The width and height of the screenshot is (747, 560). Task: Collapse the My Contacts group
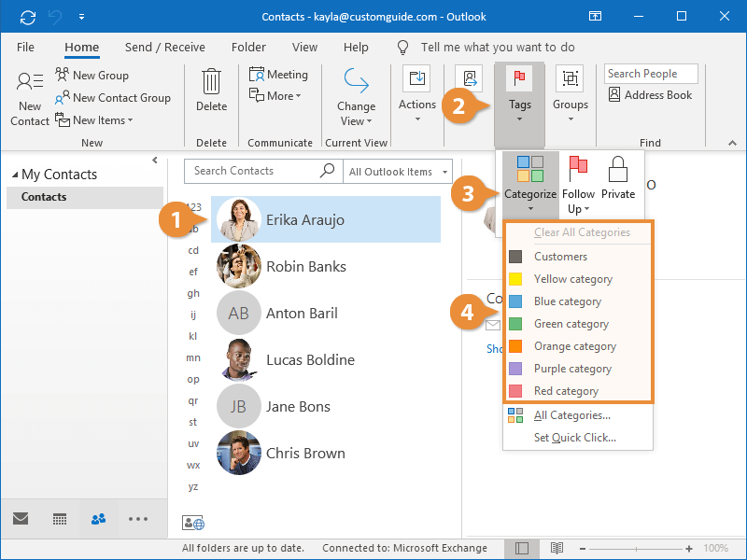pyautogui.click(x=15, y=175)
